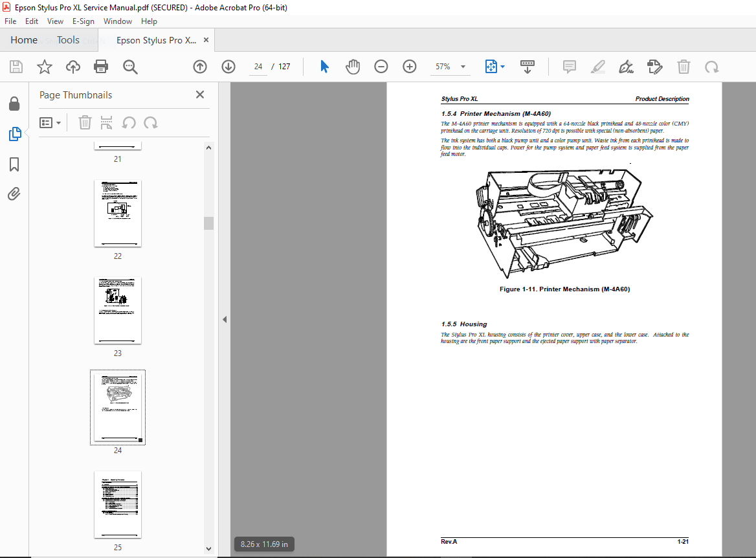Toggle the scrolling page view mode
This screenshot has width=756, height=558.
coord(528,66)
